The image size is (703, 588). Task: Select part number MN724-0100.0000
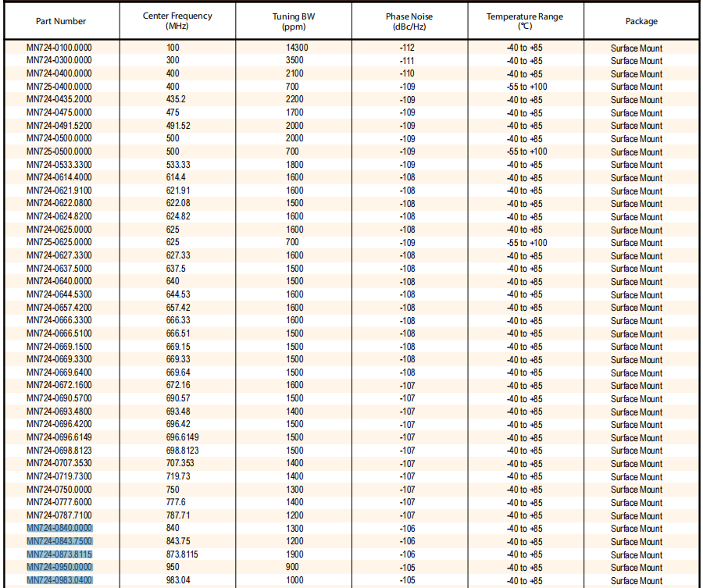pyautogui.click(x=59, y=48)
